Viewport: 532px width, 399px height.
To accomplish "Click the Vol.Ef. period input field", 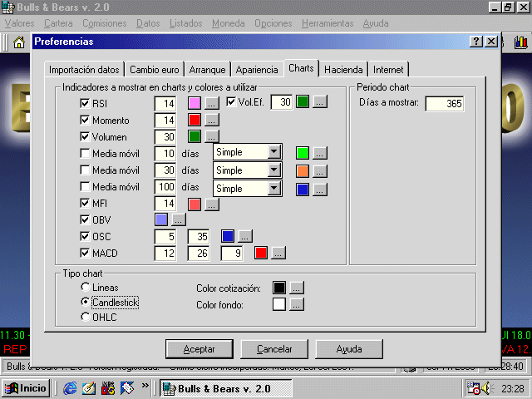I will (x=282, y=101).
